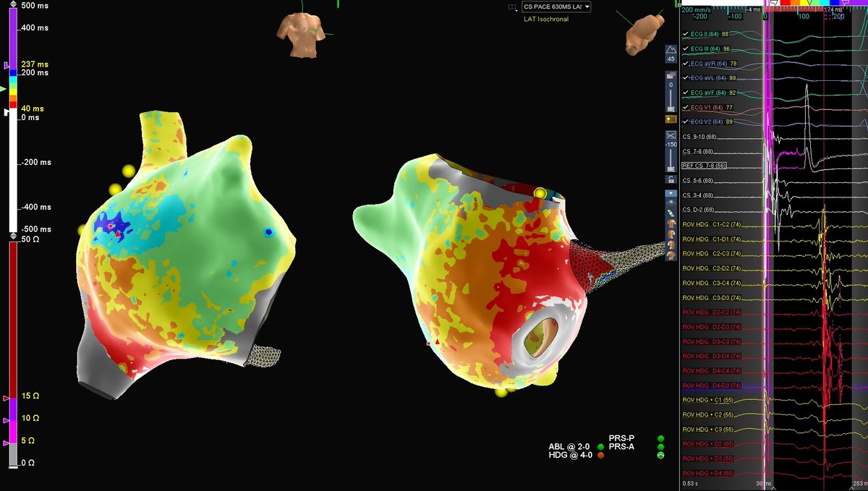This screenshot has width=868, height=491.
Task: Click the green PRS-A status dot
Action: [x=660, y=447]
